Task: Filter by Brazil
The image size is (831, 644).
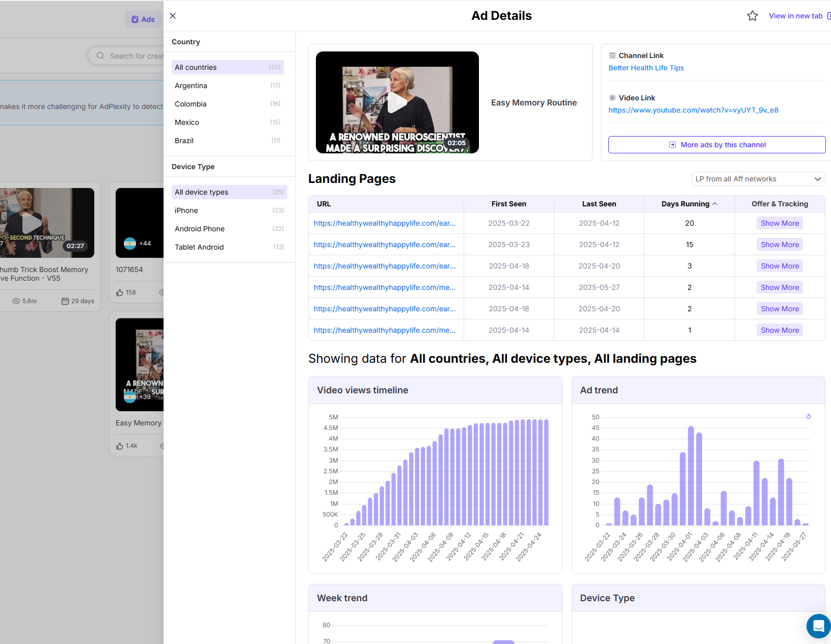Action: 228,141
